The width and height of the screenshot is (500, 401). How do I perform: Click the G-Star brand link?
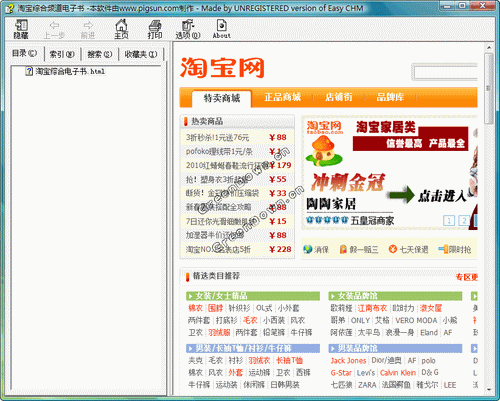point(341,373)
